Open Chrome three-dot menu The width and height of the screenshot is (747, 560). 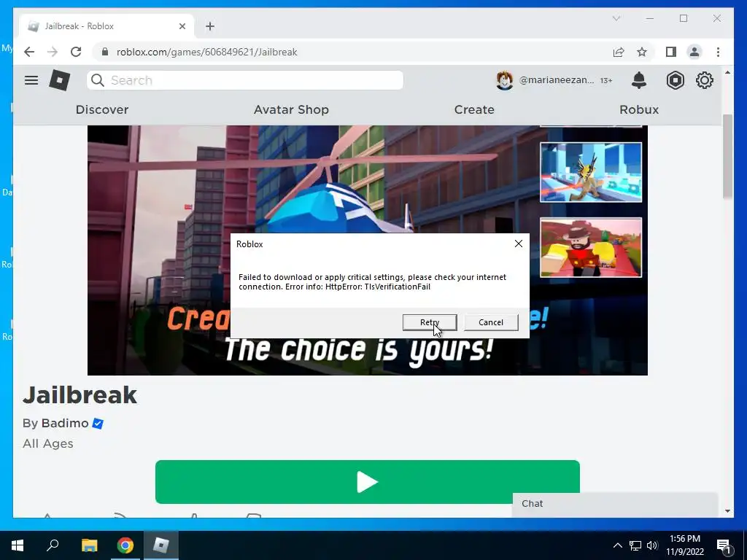pos(718,52)
